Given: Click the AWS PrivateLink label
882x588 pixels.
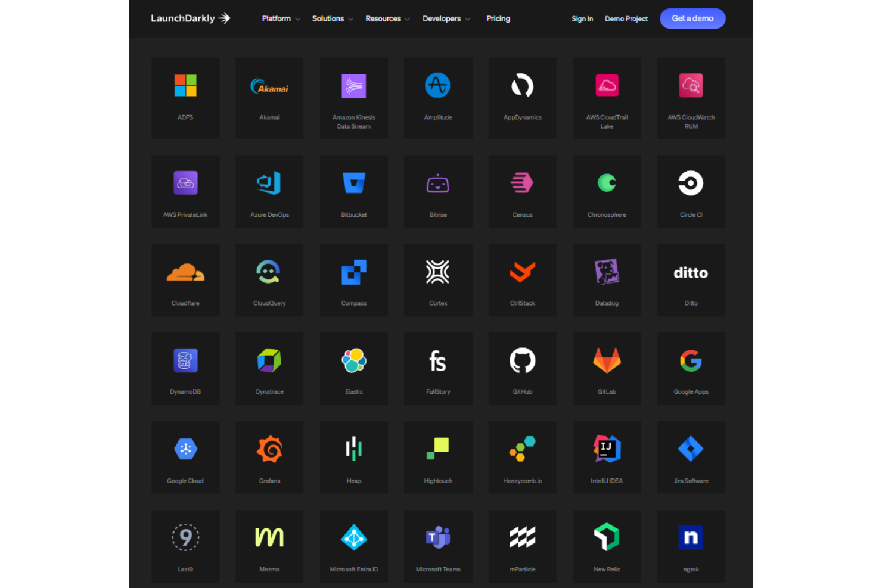Looking at the screenshot, I should (x=185, y=214).
